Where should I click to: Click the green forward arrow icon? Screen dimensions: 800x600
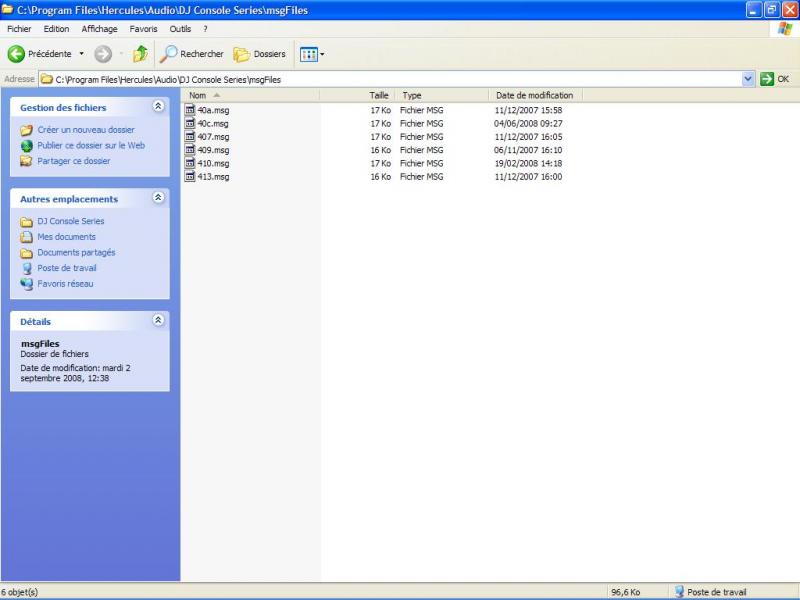(x=103, y=54)
